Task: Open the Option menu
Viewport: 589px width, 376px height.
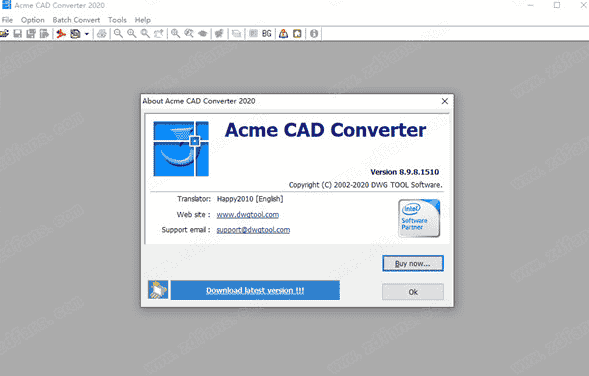Action: pos(33,20)
